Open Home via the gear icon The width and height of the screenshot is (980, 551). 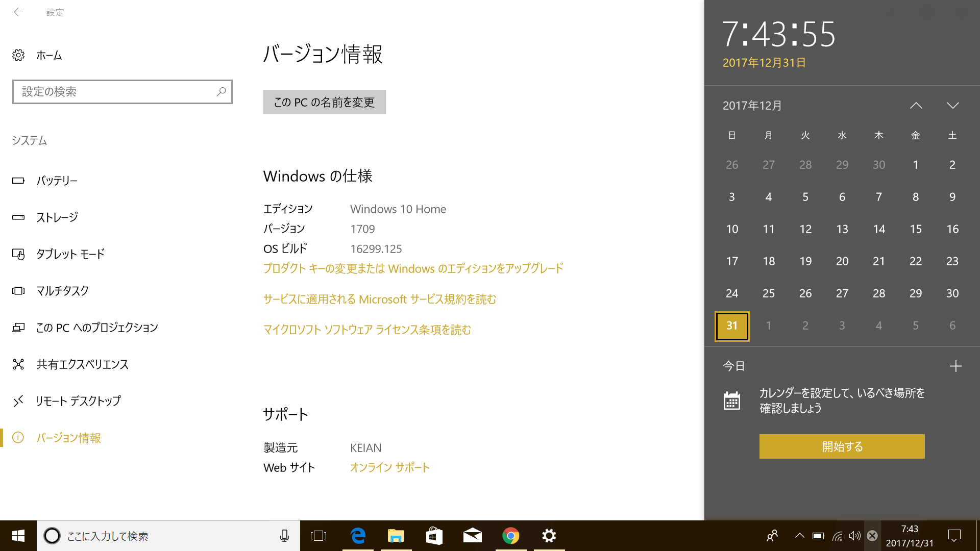18,55
